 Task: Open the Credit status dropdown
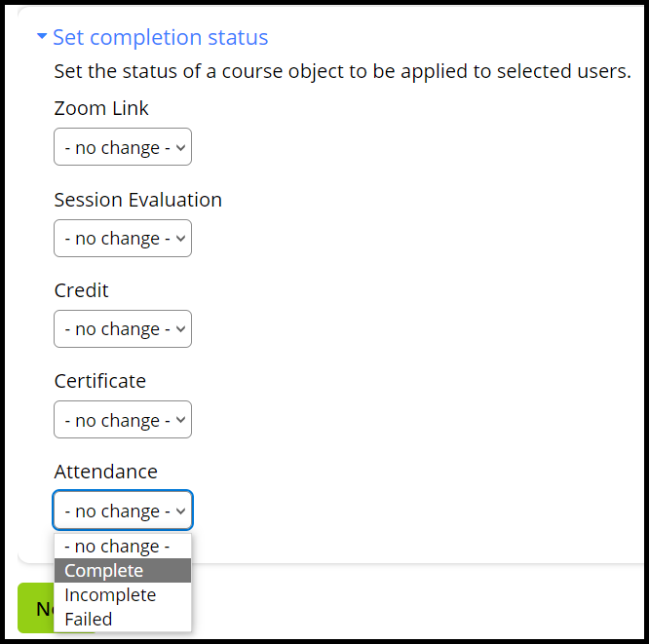[123, 329]
